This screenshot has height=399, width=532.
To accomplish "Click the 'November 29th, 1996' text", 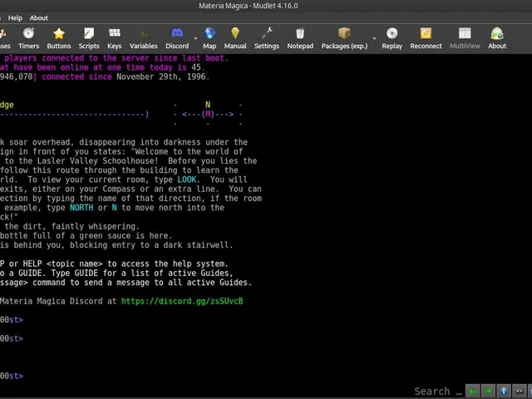I will pos(160,76).
